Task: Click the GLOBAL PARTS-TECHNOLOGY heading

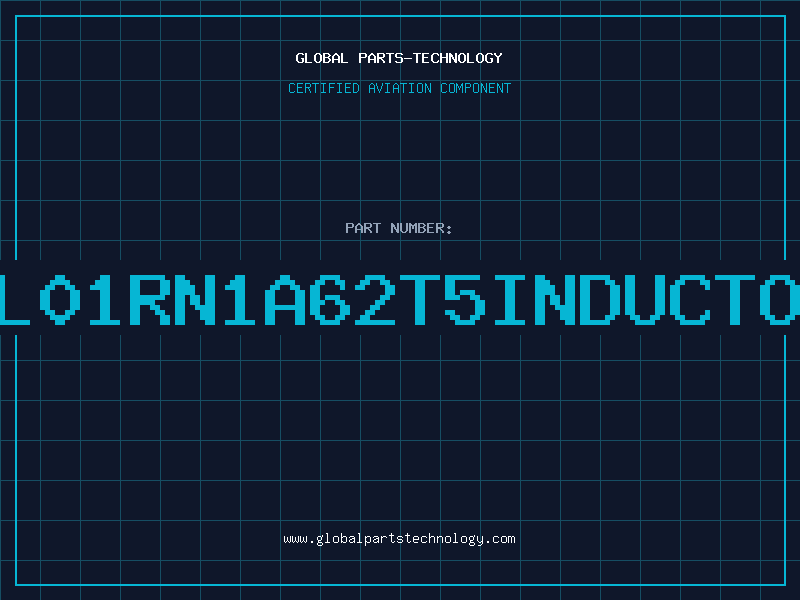Action: pos(399,58)
